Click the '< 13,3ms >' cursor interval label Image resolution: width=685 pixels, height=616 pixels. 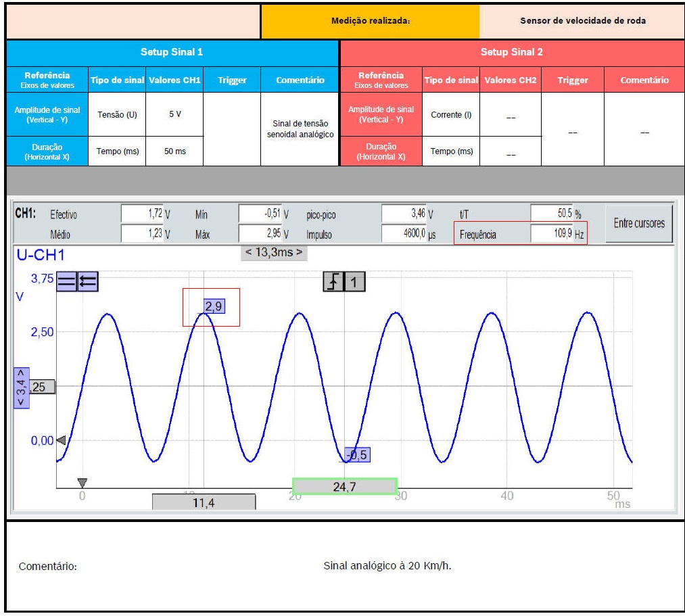coord(274,253)
